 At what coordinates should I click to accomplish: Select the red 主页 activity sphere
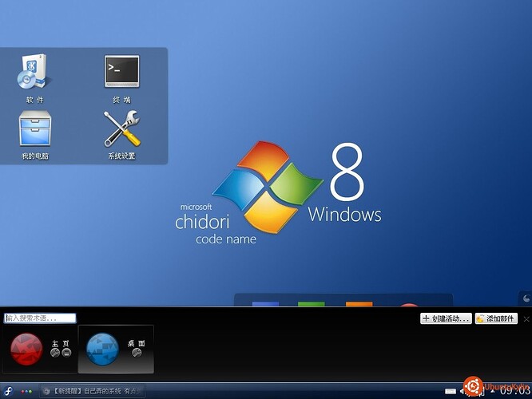pos(26,350)
